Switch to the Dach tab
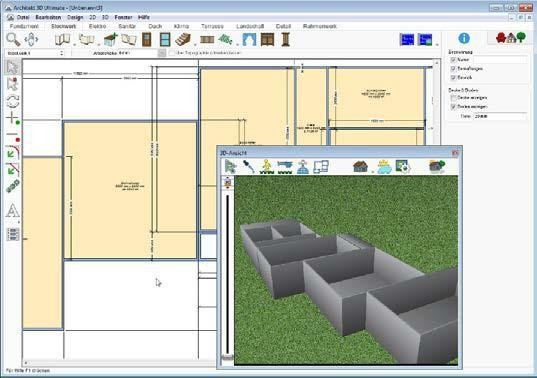 pyautogui.click(x=155, y=26)
